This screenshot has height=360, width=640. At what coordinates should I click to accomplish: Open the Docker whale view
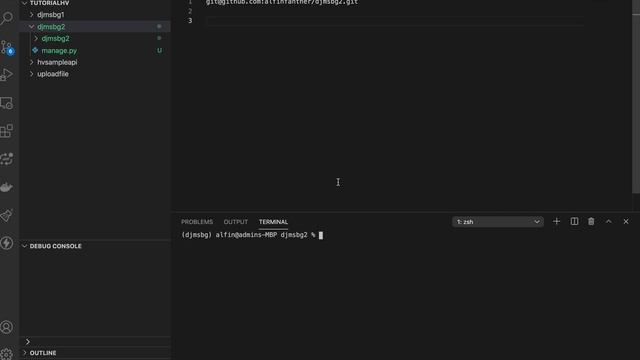(x=7, y=187)
